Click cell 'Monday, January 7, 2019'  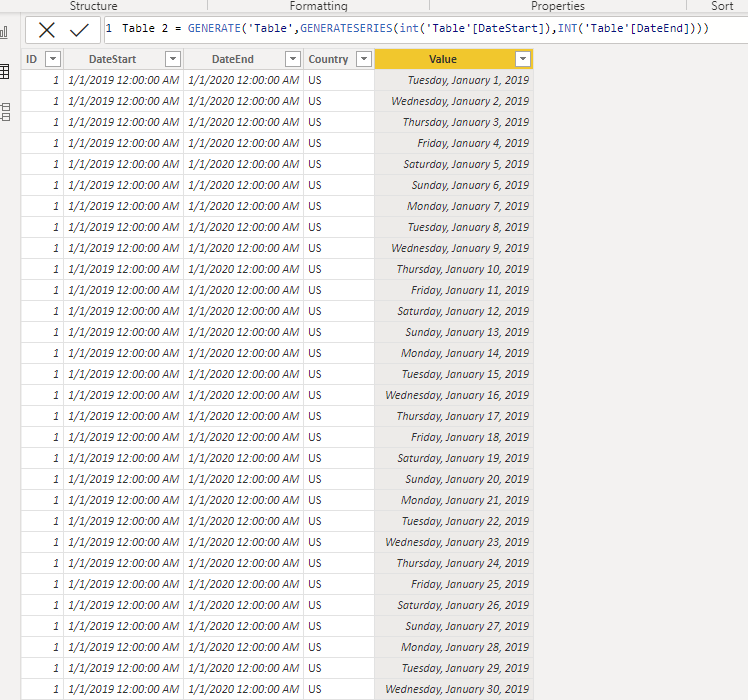tap(454, 206)
